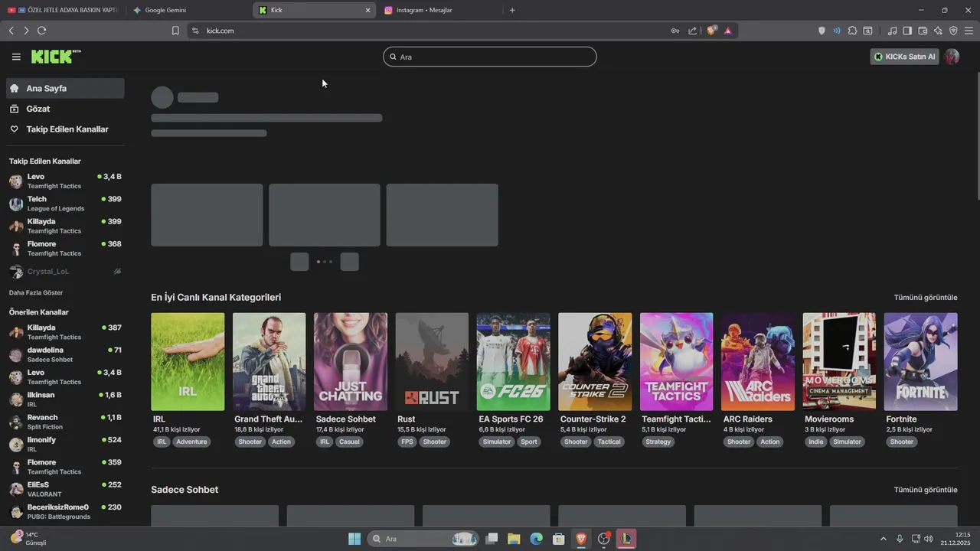Click the KICKs Satın Al button

904,57
